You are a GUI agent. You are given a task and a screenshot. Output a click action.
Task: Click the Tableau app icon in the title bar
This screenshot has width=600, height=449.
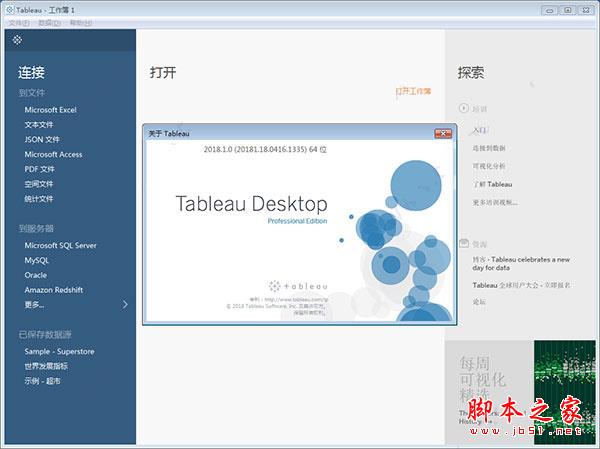[10, 10]
